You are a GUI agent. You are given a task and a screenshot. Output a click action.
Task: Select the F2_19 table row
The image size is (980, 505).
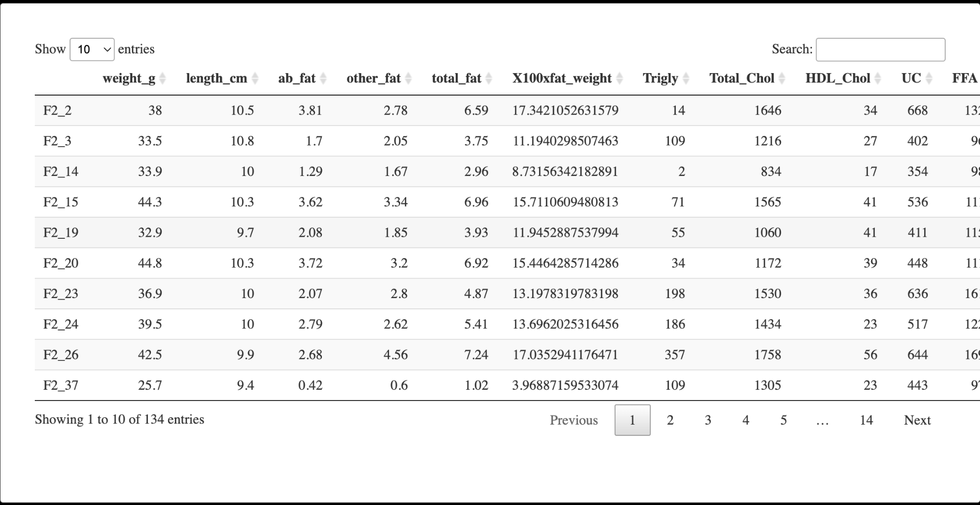[x=507, y=232]
